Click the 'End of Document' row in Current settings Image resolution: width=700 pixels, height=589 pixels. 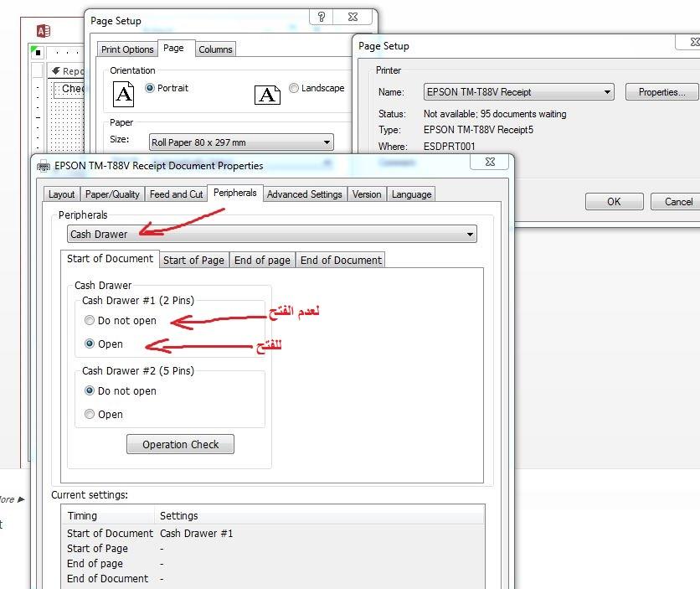pyautogui.click(x=273, y=579)
